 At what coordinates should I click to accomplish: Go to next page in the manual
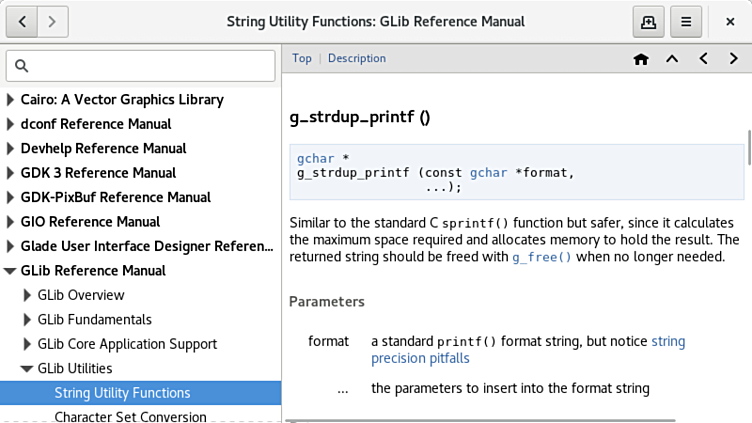tap(735, 59)
